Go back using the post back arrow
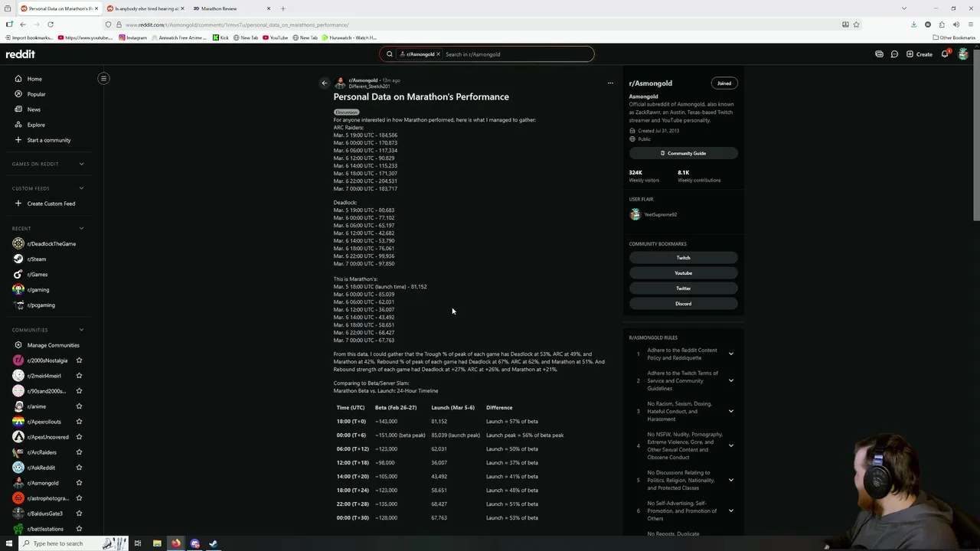The width and height of the screenshot is (980, 551). pos(324,83)
